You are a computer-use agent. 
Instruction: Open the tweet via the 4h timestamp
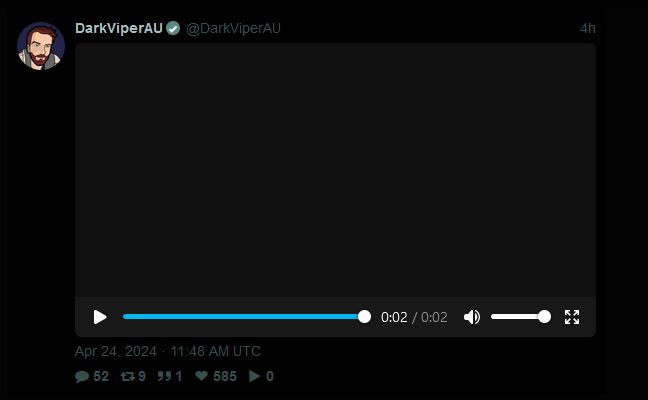point(588,28)
